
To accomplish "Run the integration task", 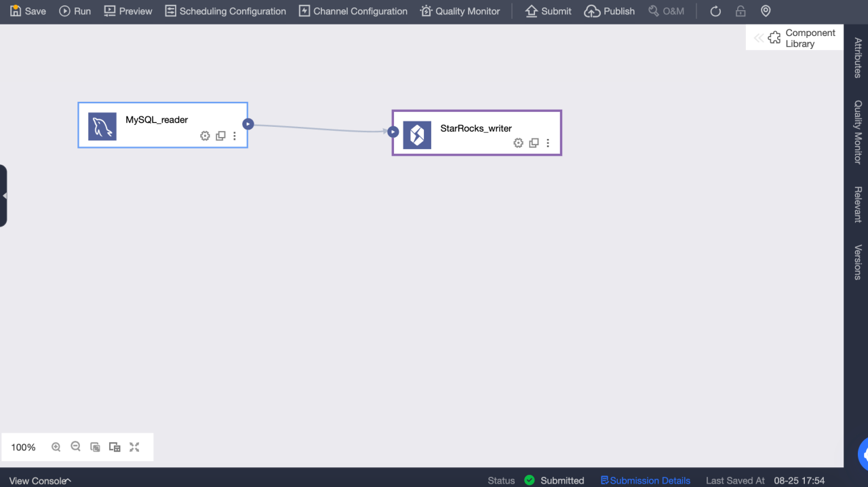I will coord(75,12).
